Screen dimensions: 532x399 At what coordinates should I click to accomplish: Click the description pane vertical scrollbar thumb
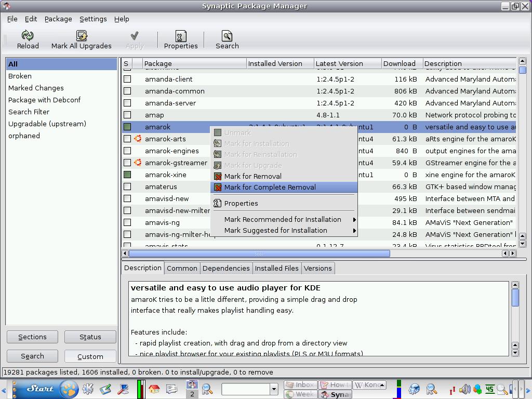click(x=515, y=298)
